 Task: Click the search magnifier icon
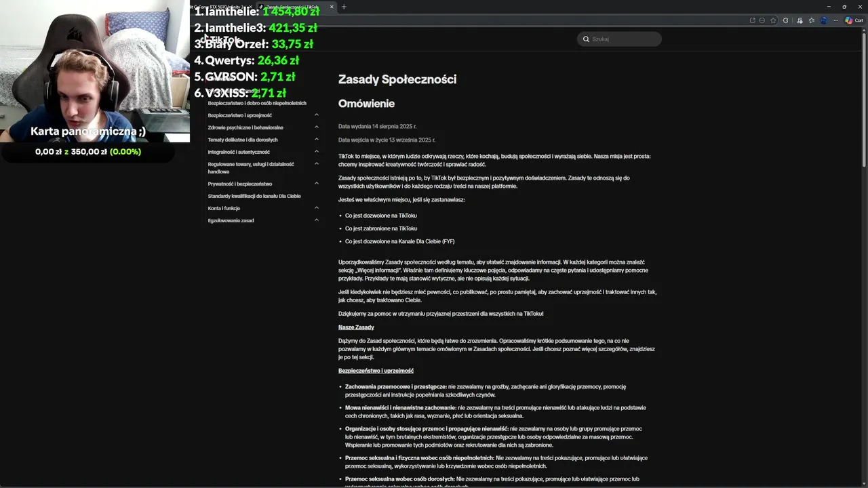click(586, 39)
